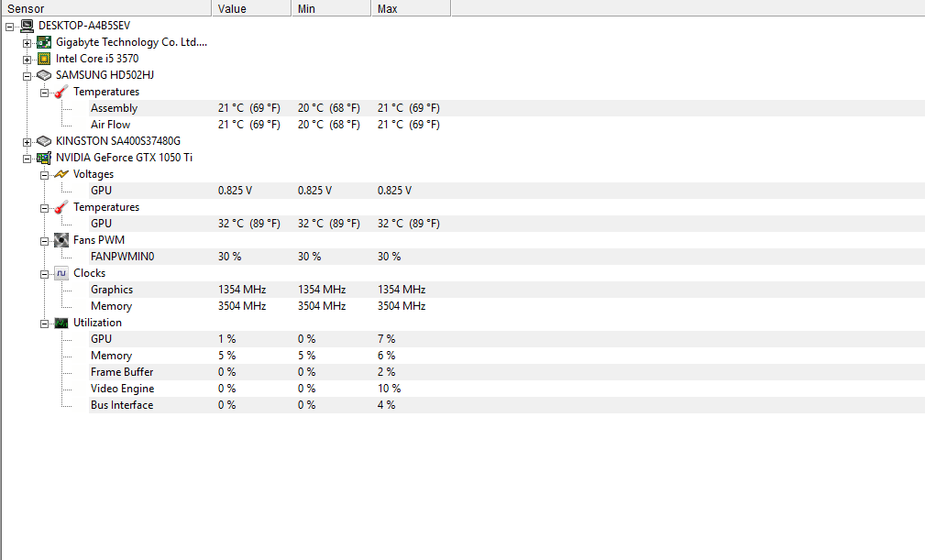Click the 30 % FANPWMIN0 value
The image size is (925, 560).
[x=229, y=257]
